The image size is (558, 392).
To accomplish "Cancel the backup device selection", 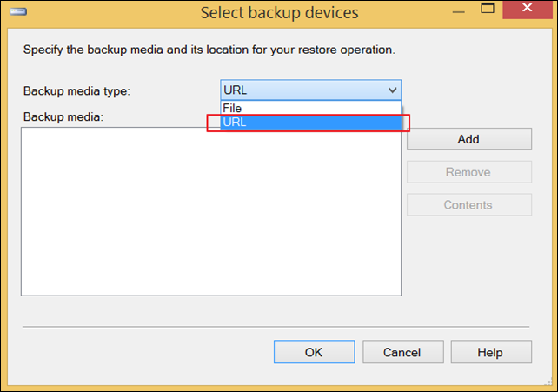I will (x=402, y=352).
